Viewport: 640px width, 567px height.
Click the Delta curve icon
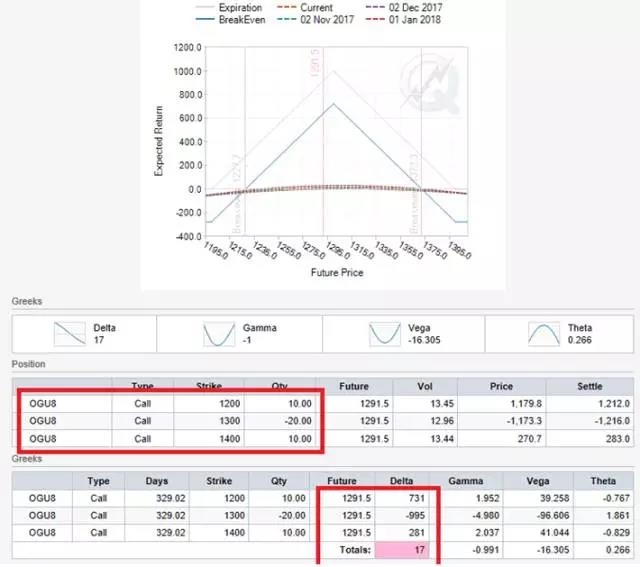70,334
